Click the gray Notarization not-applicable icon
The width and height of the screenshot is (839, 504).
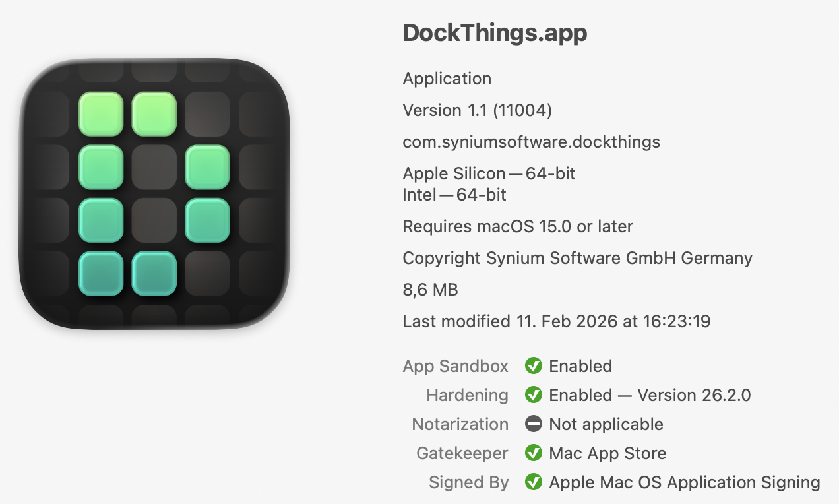pyautogui.click(x=533, y=424)
